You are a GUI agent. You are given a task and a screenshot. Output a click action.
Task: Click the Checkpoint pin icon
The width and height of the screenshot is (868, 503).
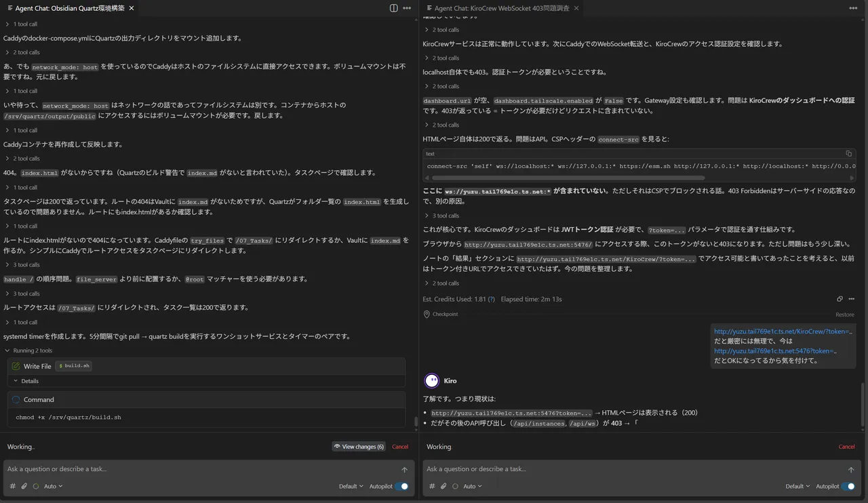[x=427, y=315]
